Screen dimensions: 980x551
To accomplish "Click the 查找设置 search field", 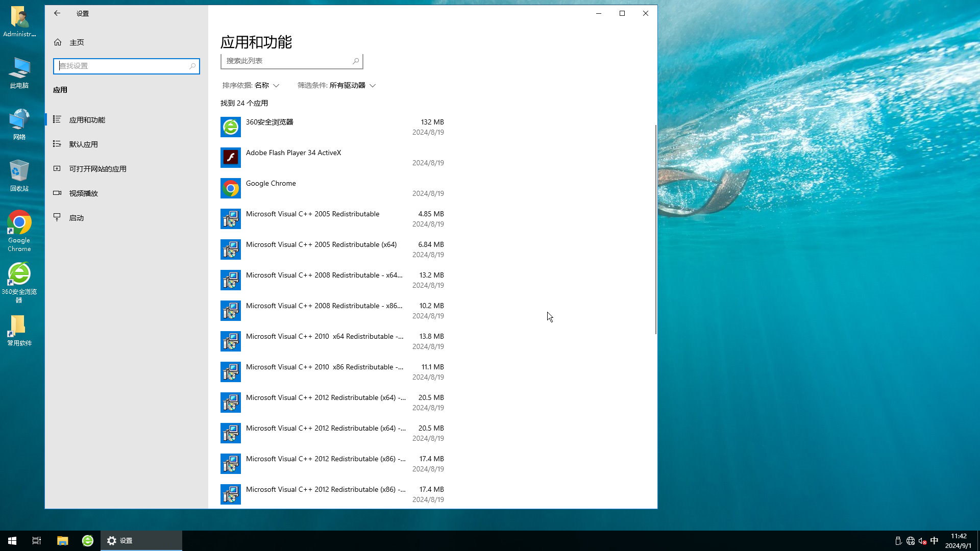I will click(127, 66).
